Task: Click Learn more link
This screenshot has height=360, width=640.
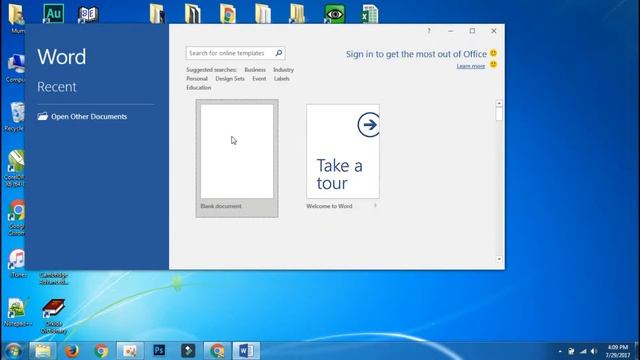Action: (x=471, y=66)
